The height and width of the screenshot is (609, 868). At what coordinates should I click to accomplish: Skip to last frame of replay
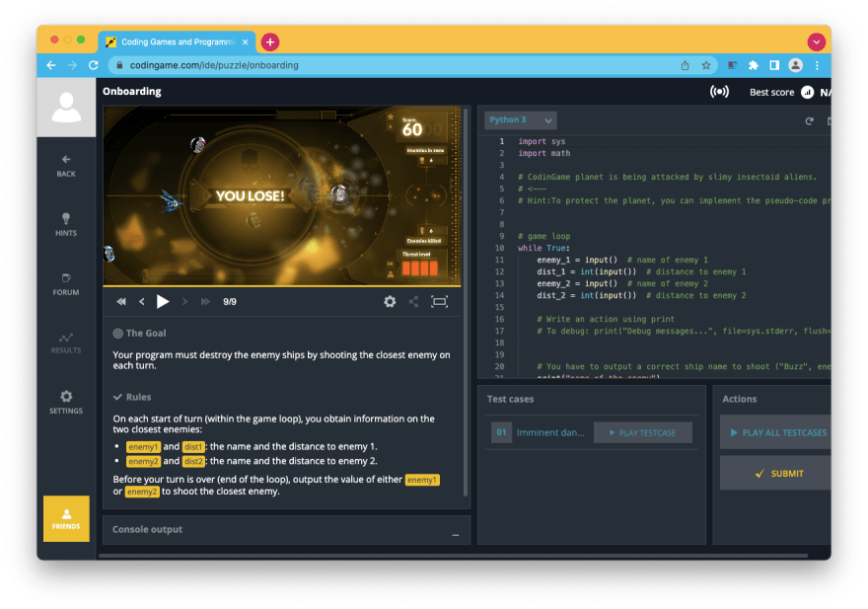[205, 301]
